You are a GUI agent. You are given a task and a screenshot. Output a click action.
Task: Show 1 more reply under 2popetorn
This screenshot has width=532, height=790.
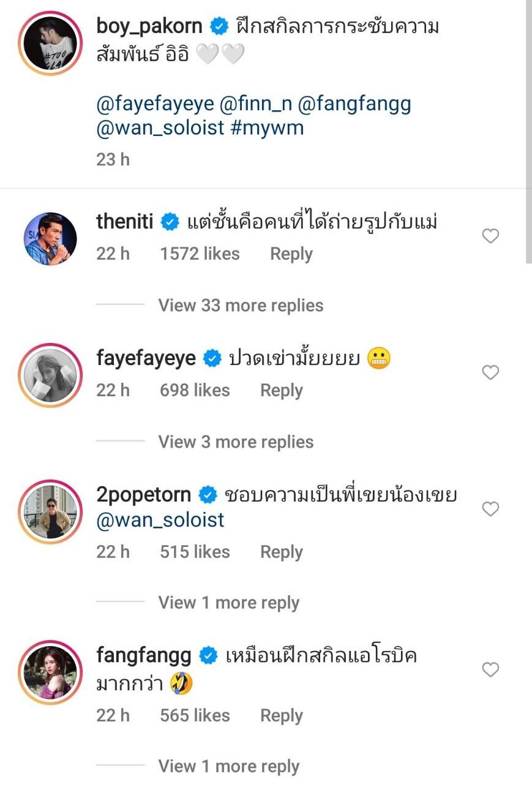(228, 603)
